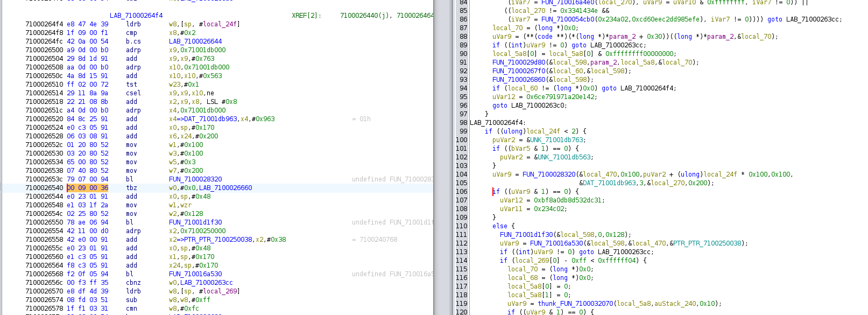The height and width of the screenshot is (315, 868).
Task: Select the bytes f2 0f 05 94
Action: click(x=87, y=274)
